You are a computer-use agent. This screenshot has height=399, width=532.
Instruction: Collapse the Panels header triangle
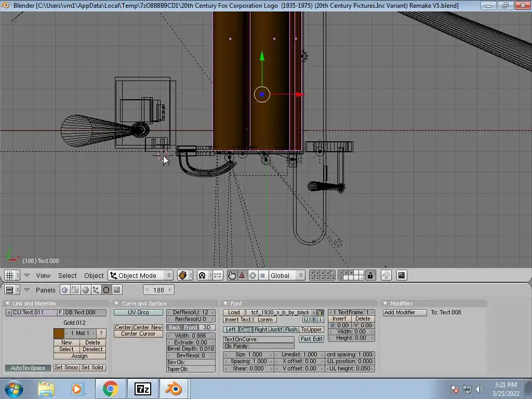pyautogui.click(x=27, y=290)
